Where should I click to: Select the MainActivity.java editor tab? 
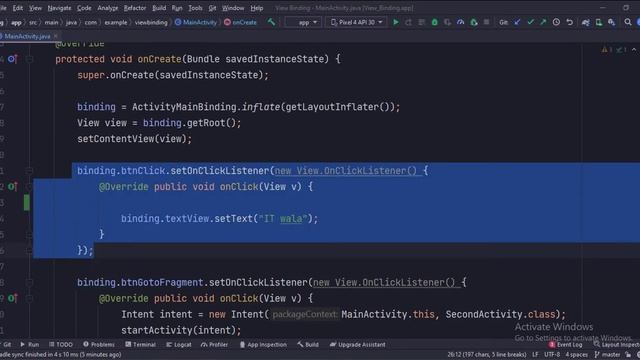[x=27, y=36]
